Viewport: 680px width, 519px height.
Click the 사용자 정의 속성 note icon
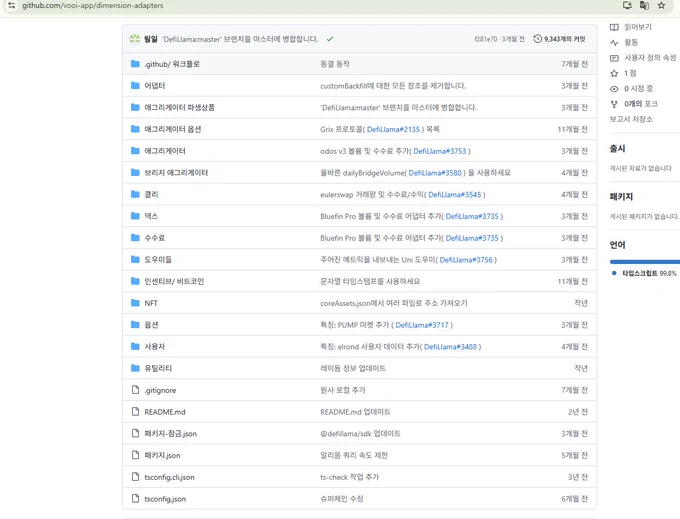click(x=614, y=58)
